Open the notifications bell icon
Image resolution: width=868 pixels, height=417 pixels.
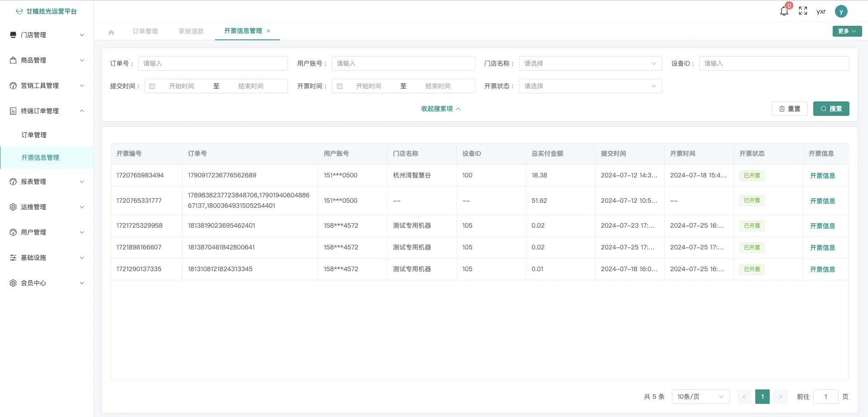pyautogui.click(x=784, y=11)
